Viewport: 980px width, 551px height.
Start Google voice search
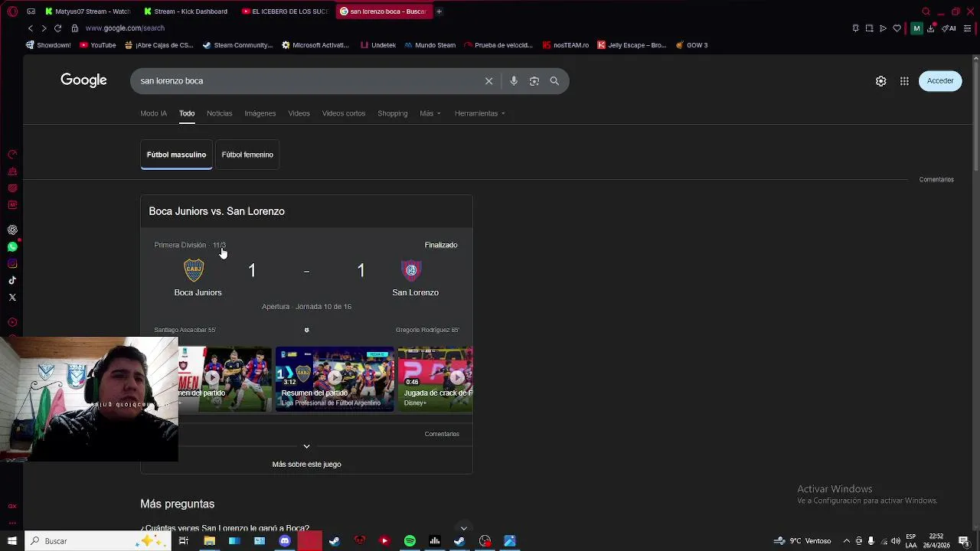click(514, 81)
